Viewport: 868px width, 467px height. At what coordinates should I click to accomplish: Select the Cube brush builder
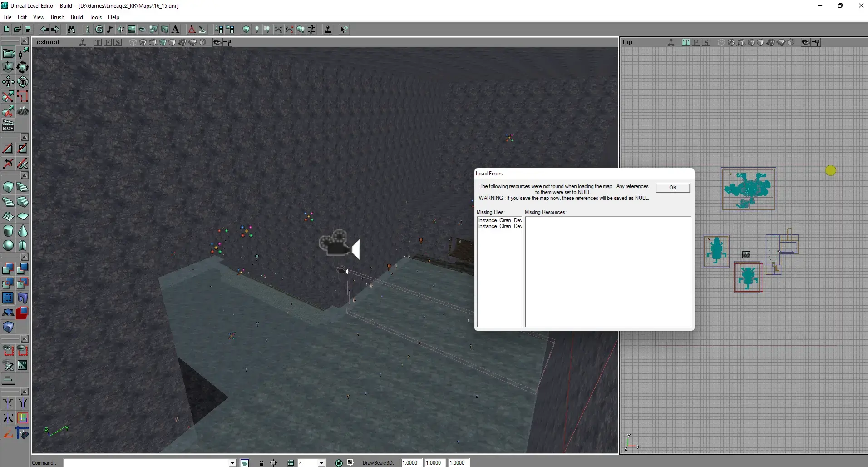coord(8,187)
